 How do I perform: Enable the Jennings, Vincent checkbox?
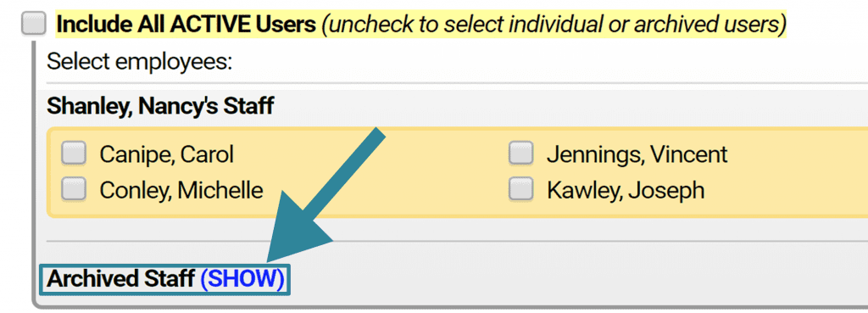click(x=521, y=154)
